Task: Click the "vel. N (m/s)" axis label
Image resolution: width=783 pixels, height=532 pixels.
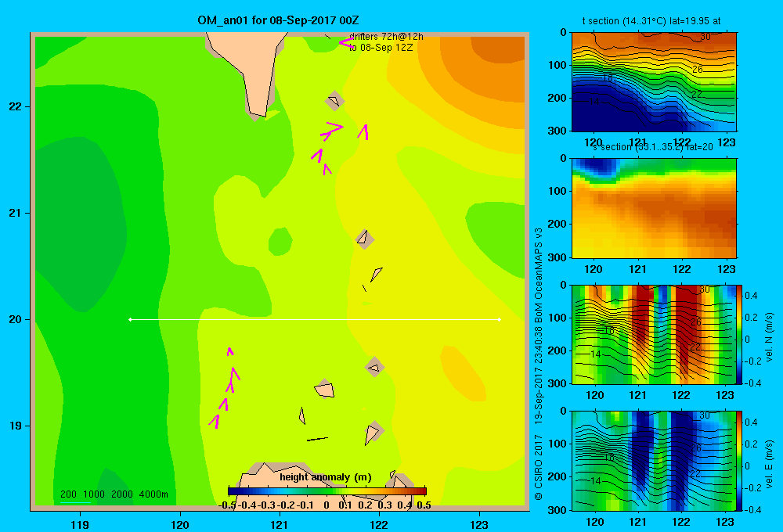Action: tap(769, 337)
